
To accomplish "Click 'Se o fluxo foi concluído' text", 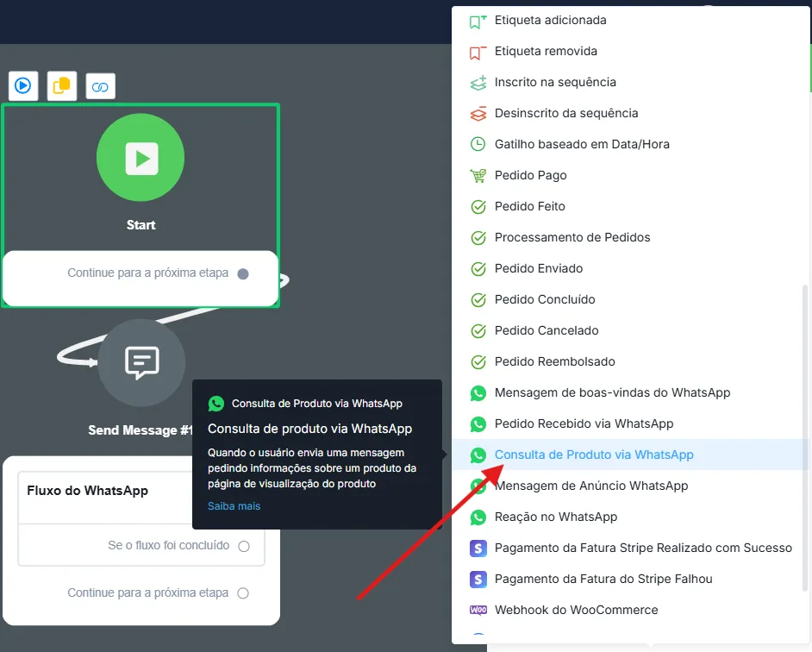I will (x=168, y=546).
